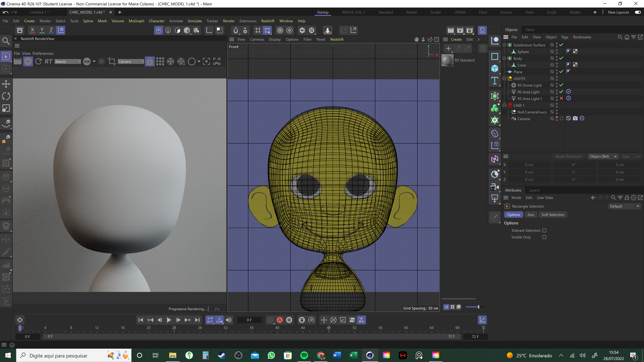Adjust material thumbnail size slider
The image size is (644, 362).
(x=478, y=307)
